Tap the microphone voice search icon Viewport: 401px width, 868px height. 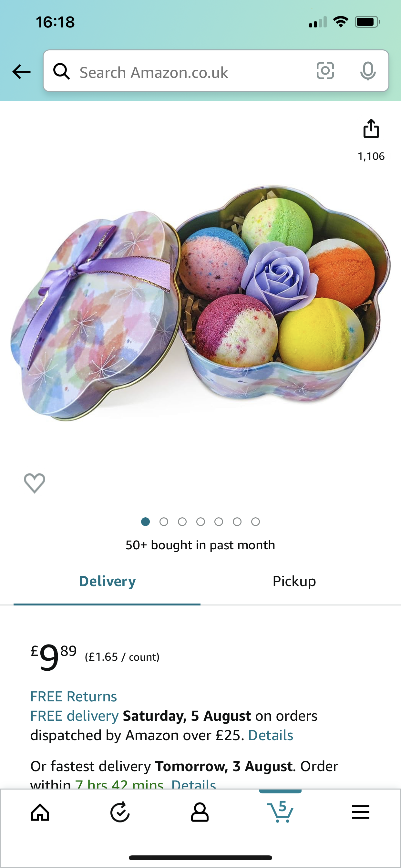click(x=368, y=71)
